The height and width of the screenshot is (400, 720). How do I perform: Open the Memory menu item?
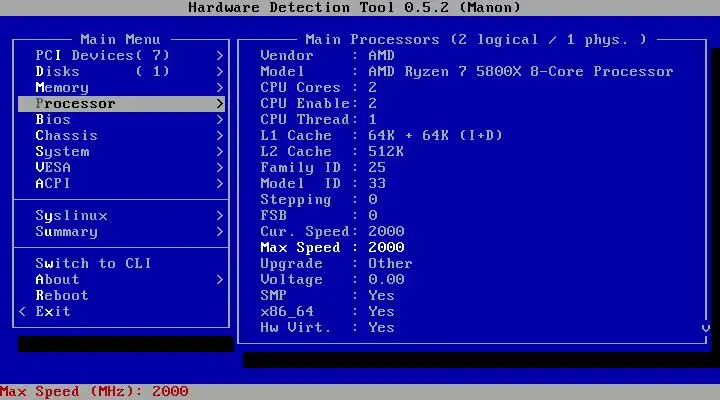tap(121, 88)
